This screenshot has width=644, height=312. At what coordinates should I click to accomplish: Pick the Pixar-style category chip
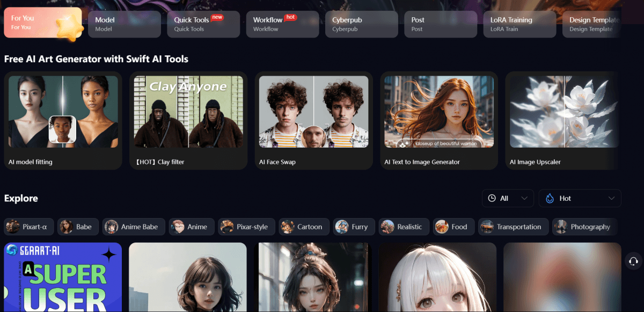(x=246, y=227)
